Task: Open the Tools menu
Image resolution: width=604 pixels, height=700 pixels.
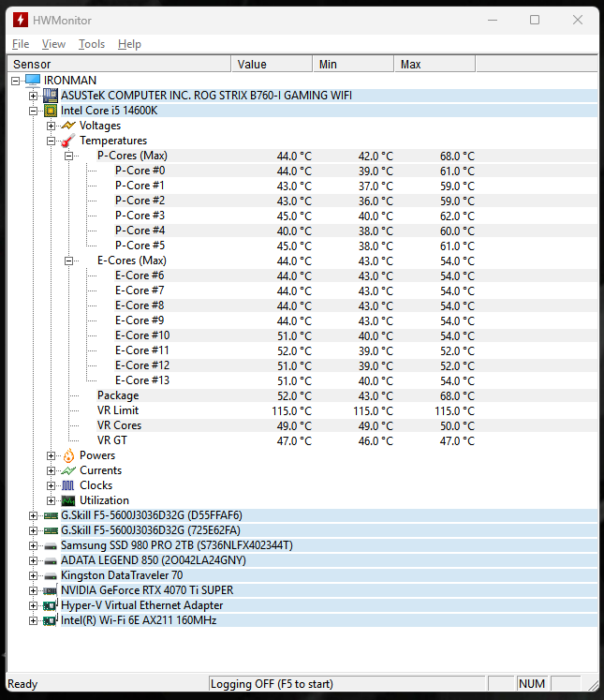Action: 92,44
